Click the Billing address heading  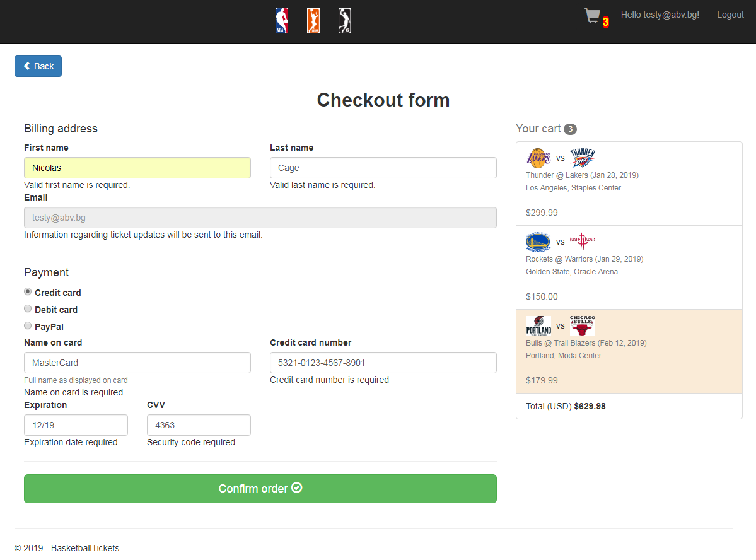point(61,128)
